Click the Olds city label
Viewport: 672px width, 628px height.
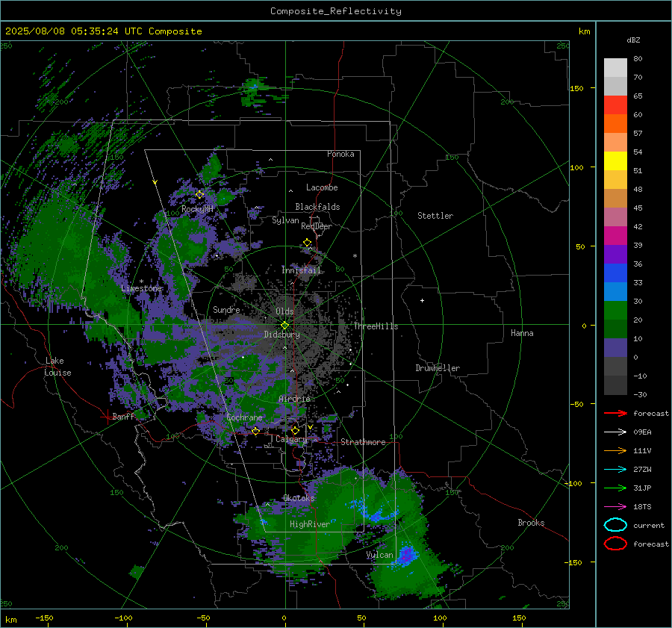[x=284, y=311]
